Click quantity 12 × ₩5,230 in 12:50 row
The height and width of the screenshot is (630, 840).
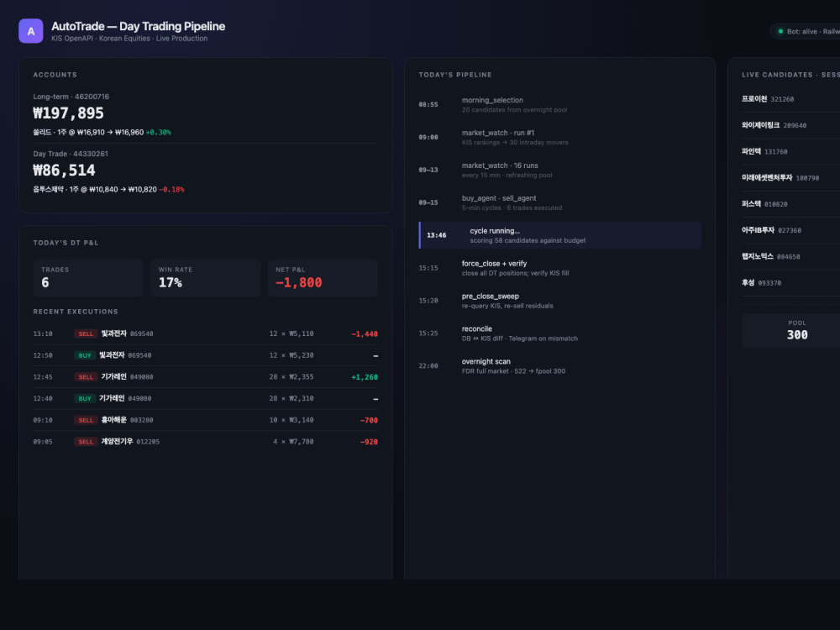tap(291, 355)
